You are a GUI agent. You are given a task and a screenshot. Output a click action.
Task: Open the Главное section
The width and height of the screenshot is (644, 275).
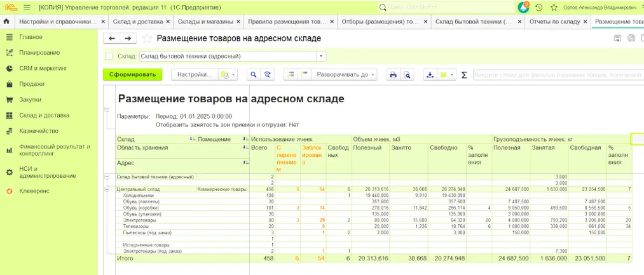click(x=31, y=37)
